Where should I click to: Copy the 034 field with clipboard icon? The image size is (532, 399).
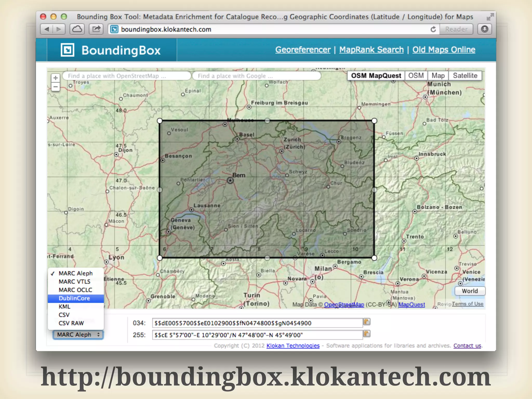click(x=367, y=322)
